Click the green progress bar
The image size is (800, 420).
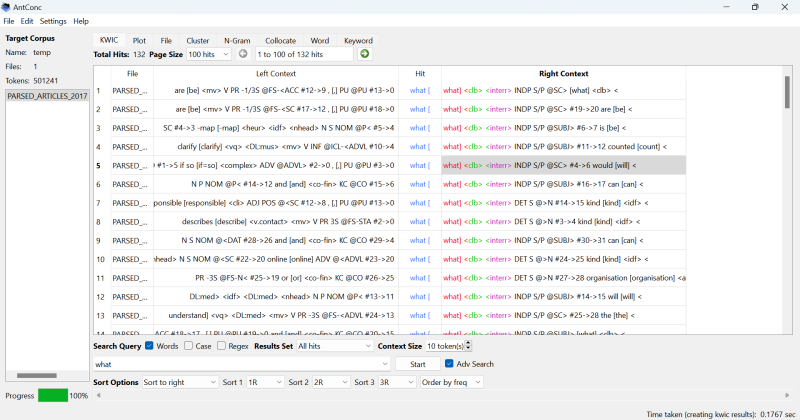click(x=53, y=396)
